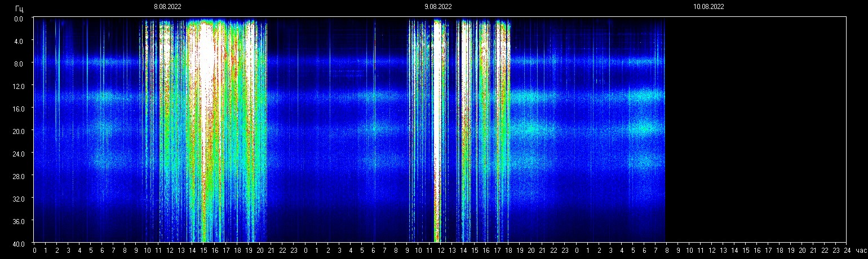868x259 pixels.
Task: Click the 9.08.2022 date label
Action: tap(438, 7)
